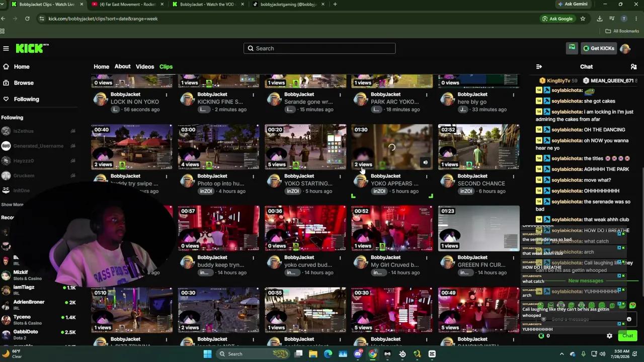Click the green Chat send button
This screenshot has width=644, height=362.
pyautogui.click(x=627, y=336)
